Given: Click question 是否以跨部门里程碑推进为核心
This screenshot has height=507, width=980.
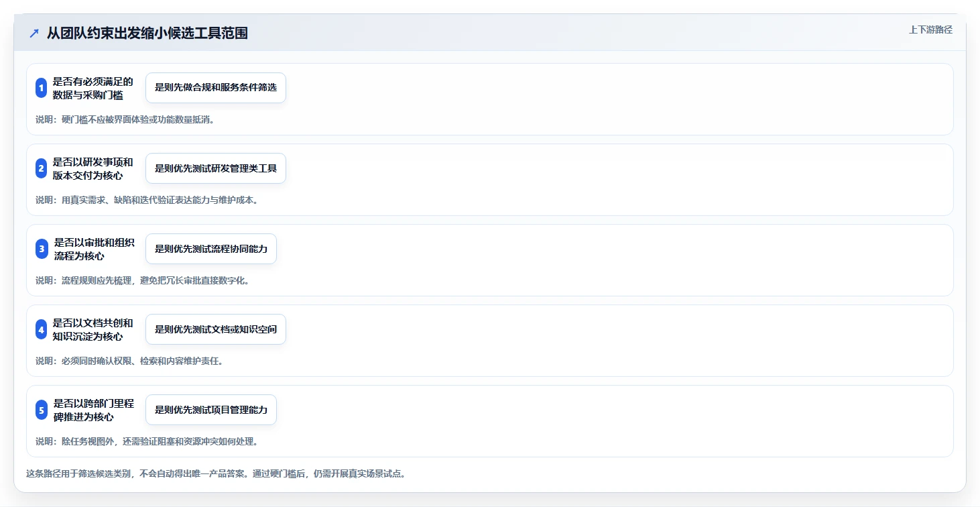Looking at the screenshot, I should [95, 410].
